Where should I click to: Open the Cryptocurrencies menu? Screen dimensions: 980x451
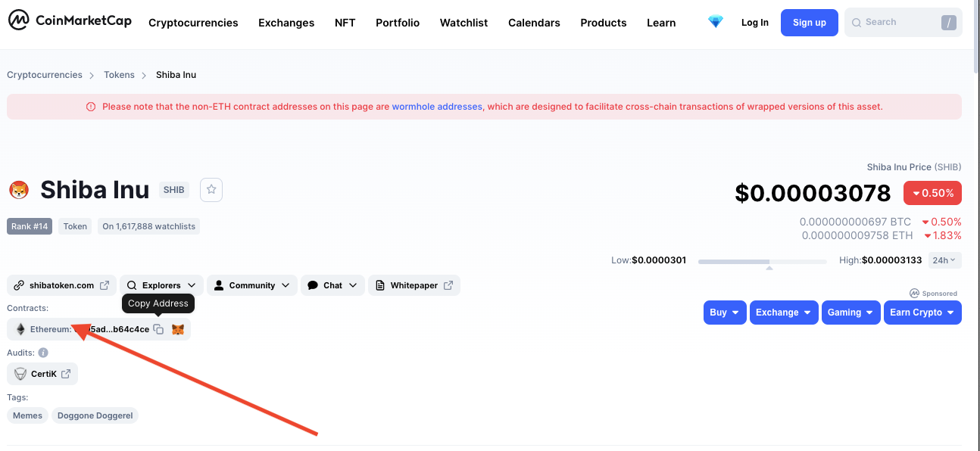coord(193,23)
